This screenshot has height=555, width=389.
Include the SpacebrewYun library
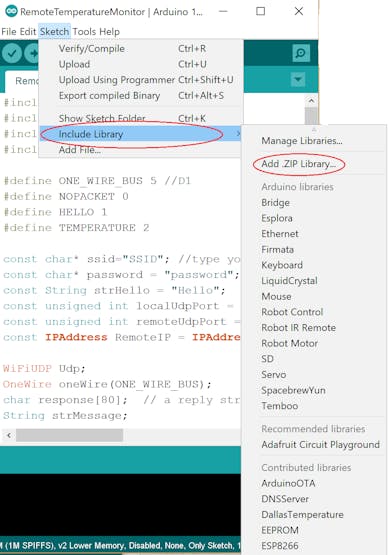coord(293,390)
